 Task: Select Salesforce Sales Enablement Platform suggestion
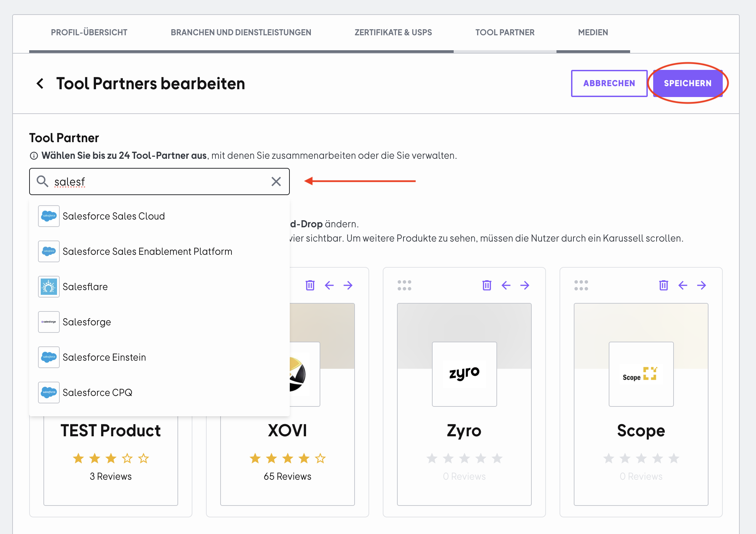pyautogui.click(x=159, y=251)
